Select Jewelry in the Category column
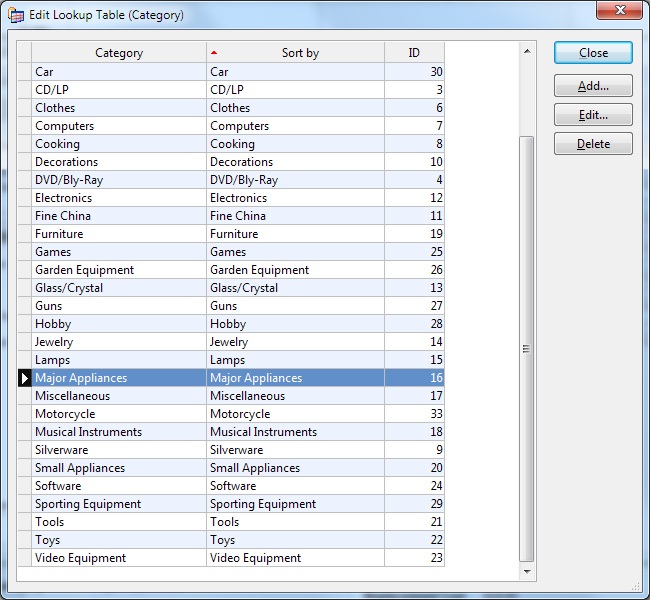Viewport: 650px width, 600px height. click(x=119, y=342)
